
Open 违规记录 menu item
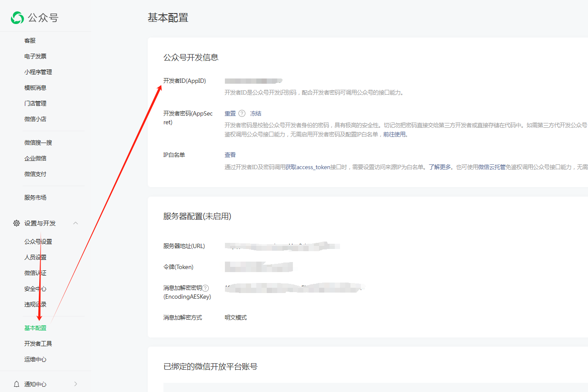tap(35, 304)
